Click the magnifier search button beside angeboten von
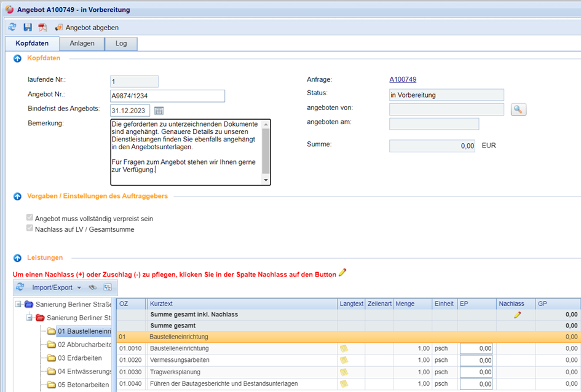581x392 pixels. point(518,109)
